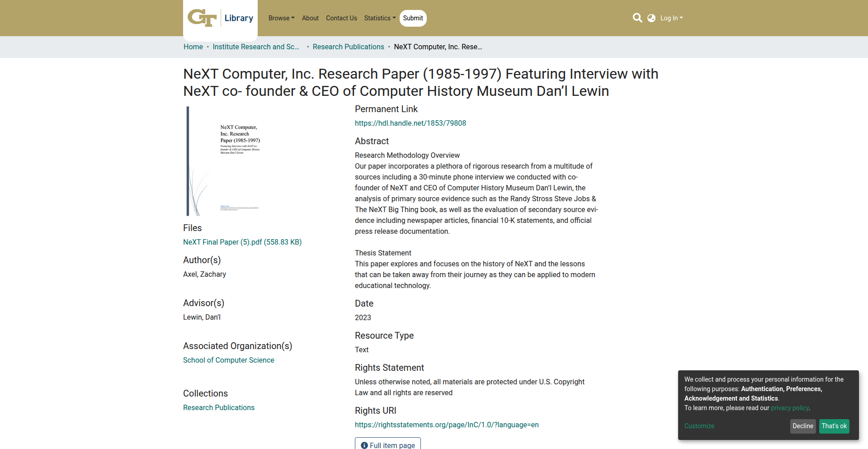
Task: Go to Contact Us
Action: pyautogui.click(x=341, y=18)
